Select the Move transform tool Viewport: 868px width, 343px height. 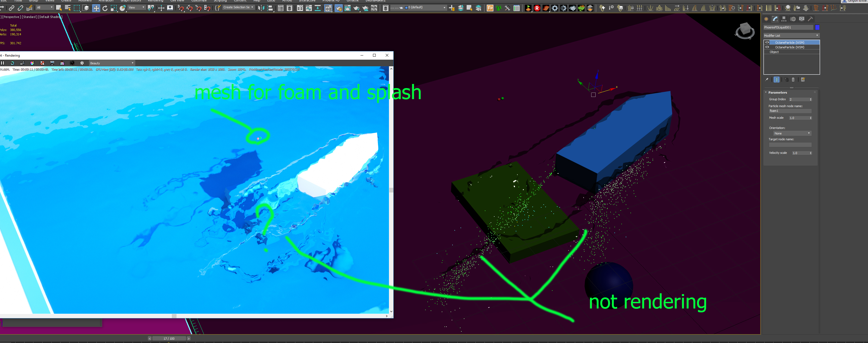96,8
